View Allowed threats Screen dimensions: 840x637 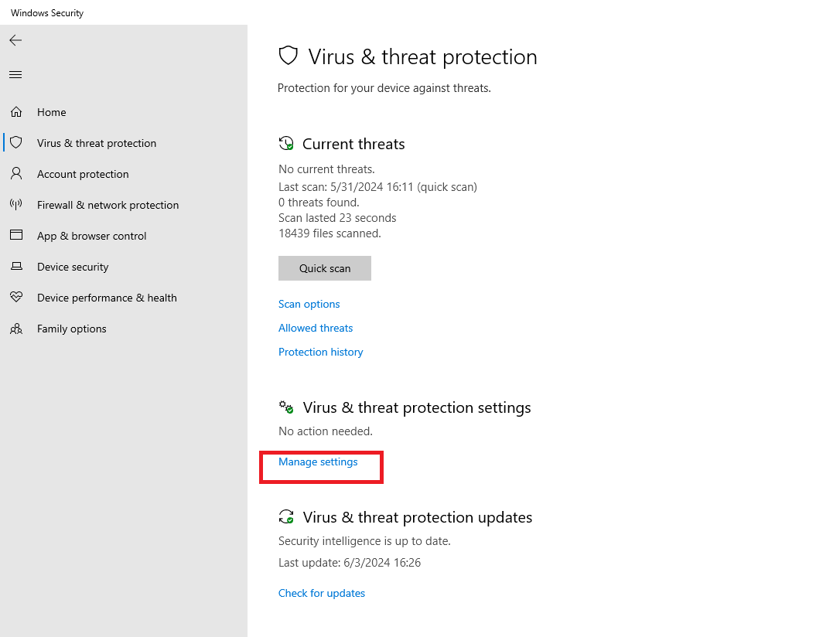(316, 328)
